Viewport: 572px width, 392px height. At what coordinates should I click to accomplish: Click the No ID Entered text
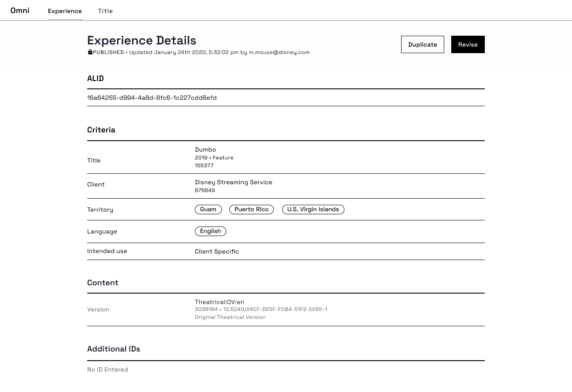[x=108, y=369]
